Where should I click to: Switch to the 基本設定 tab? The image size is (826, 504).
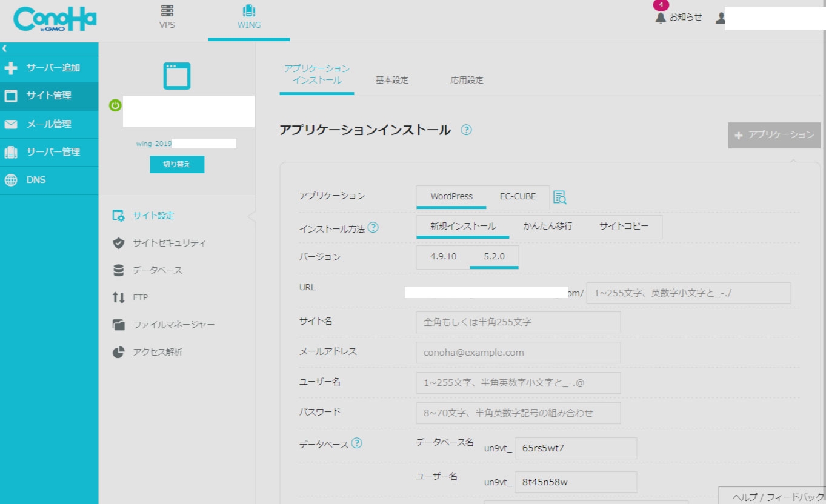coord(392,80)
